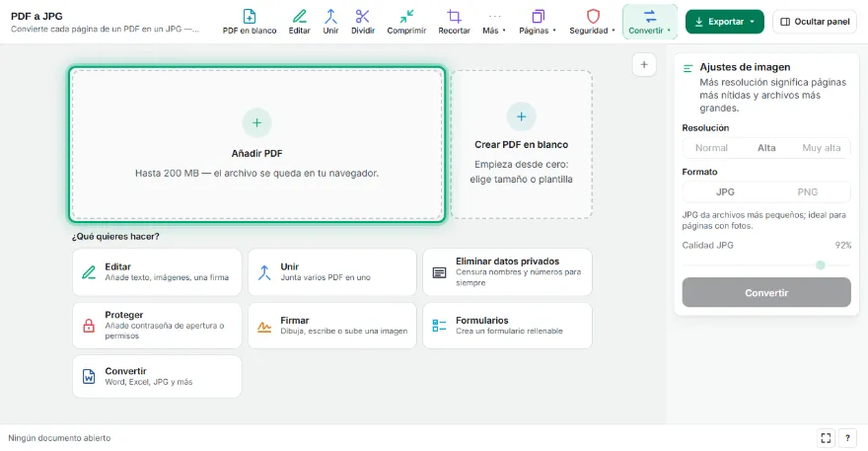Viewport: 868px width, 451px height.
Task: Click the gray Convertir button in panel
Action: pyautogui.click(x=766, y=292)
